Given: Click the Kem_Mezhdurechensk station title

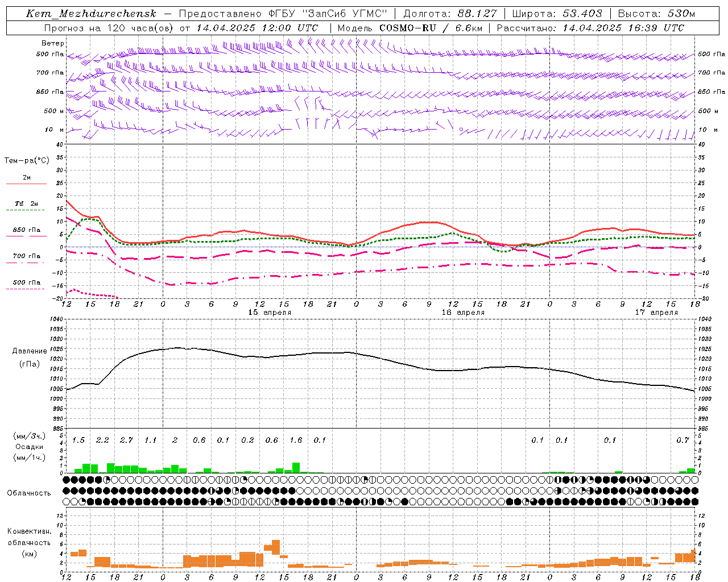Looking at the screenshot, I should point(91,14).
